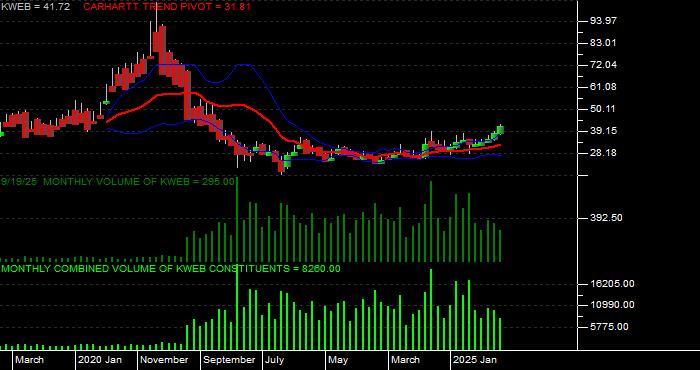Click the 2020 Jan time axis label
This screenshot has height=370, width=700.
(100, 360)
